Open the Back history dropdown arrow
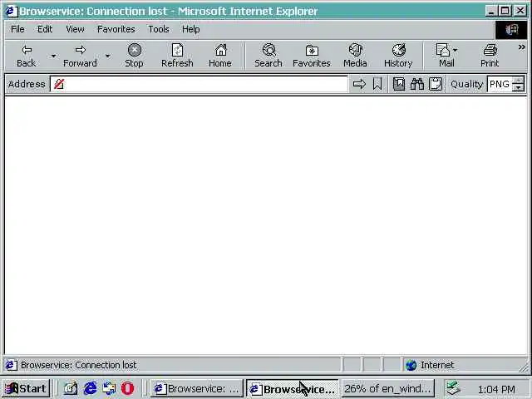532x399 pixels. [x=53, y=56]
